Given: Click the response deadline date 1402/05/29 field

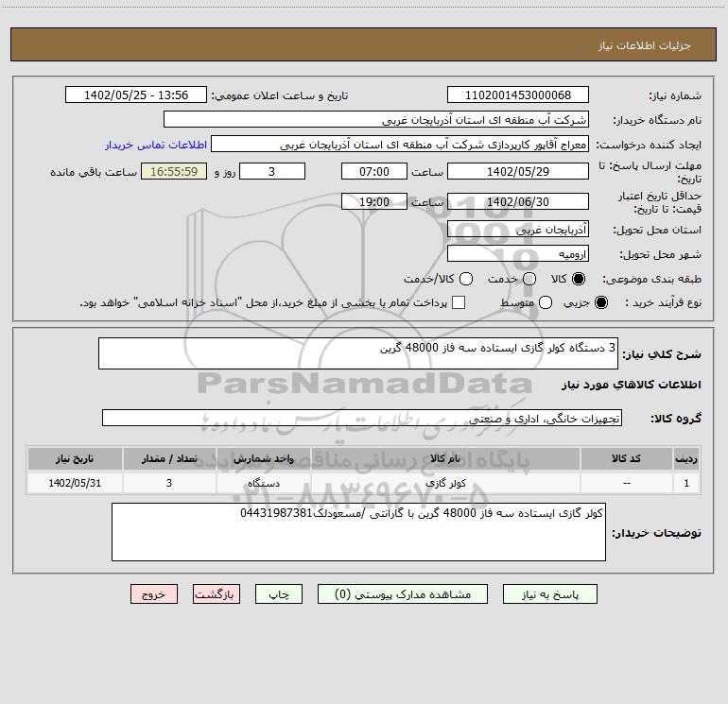Looking at the screenshot, I should 518,171.
